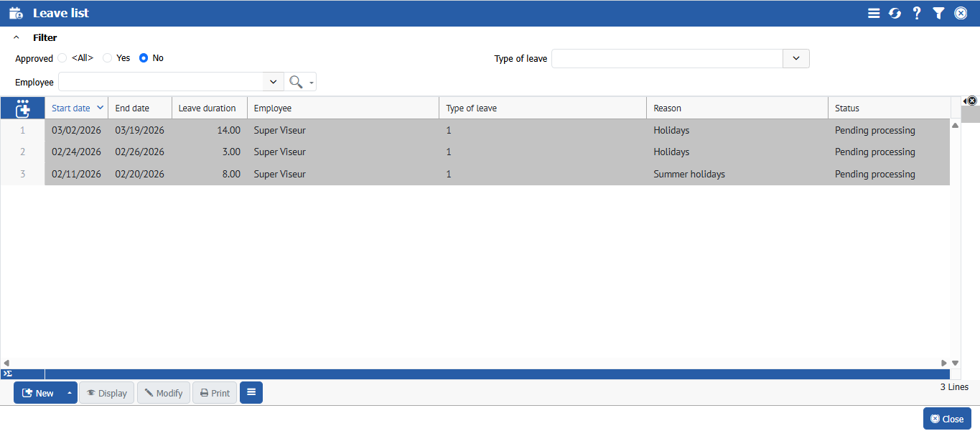Select the <All> approved radio button

click(x=62, y=58)
